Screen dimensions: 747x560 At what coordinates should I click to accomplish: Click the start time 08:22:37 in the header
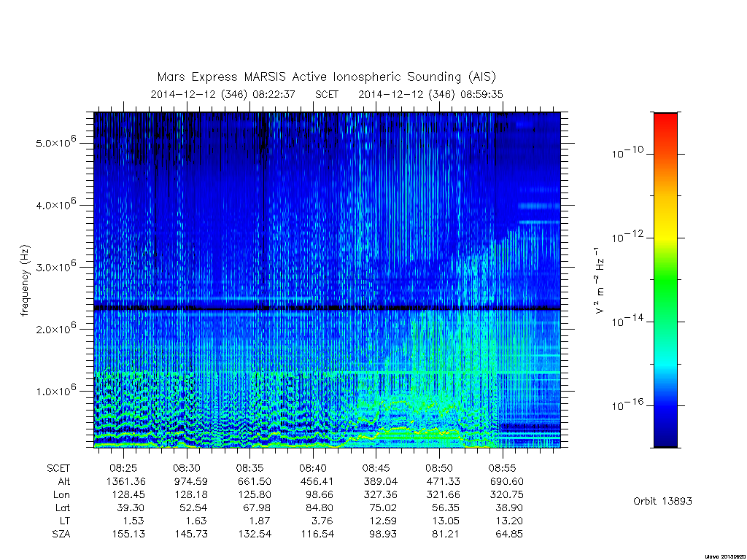(x=274, y=94)
